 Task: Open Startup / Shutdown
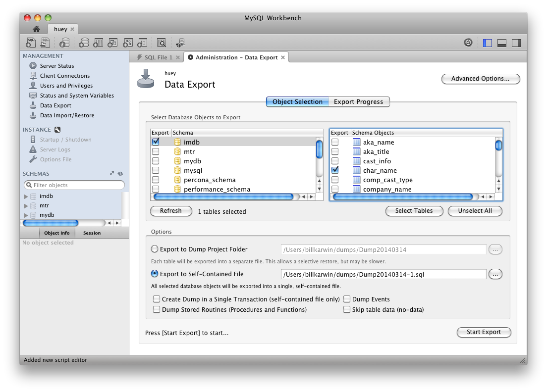[65, 140]
